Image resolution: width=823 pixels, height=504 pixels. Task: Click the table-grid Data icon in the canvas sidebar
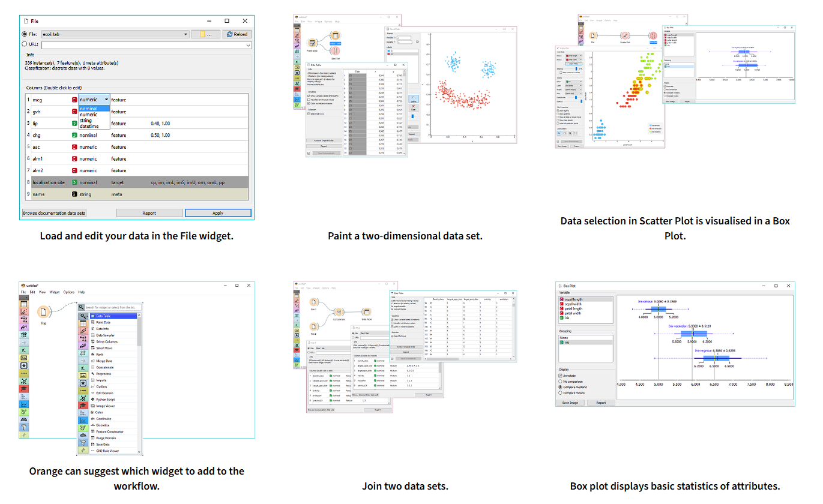(24, 305)
